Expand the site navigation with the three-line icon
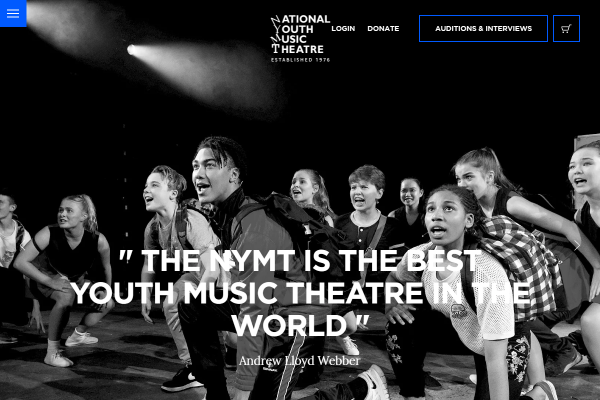 point(13,13)
